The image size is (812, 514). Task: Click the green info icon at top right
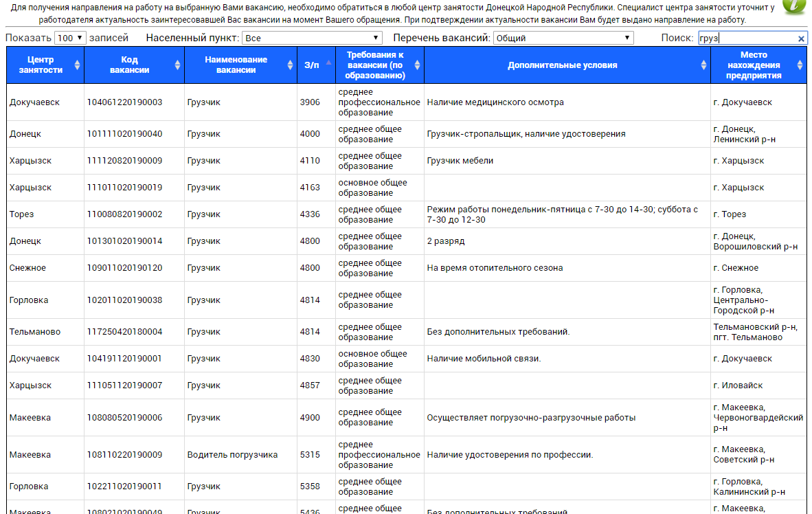click(795, 5)
